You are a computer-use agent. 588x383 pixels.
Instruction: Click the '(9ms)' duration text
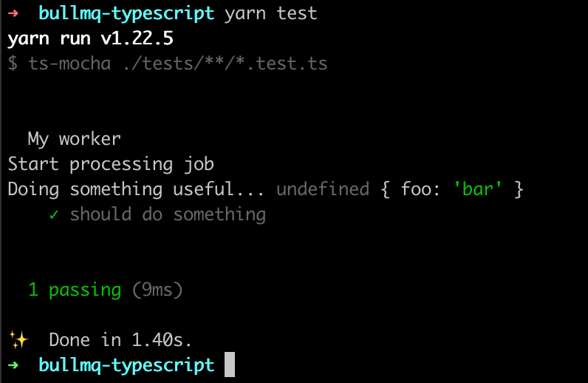(x=157, y=290)
